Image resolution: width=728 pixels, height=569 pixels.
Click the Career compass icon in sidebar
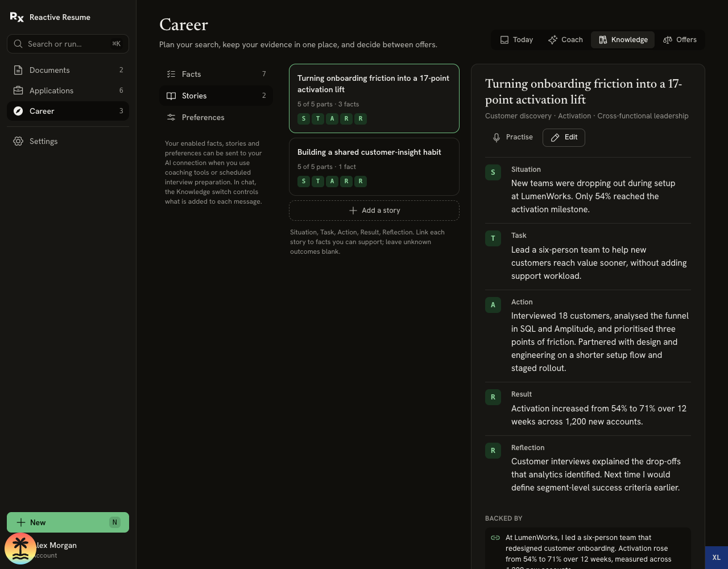point(18,111)
